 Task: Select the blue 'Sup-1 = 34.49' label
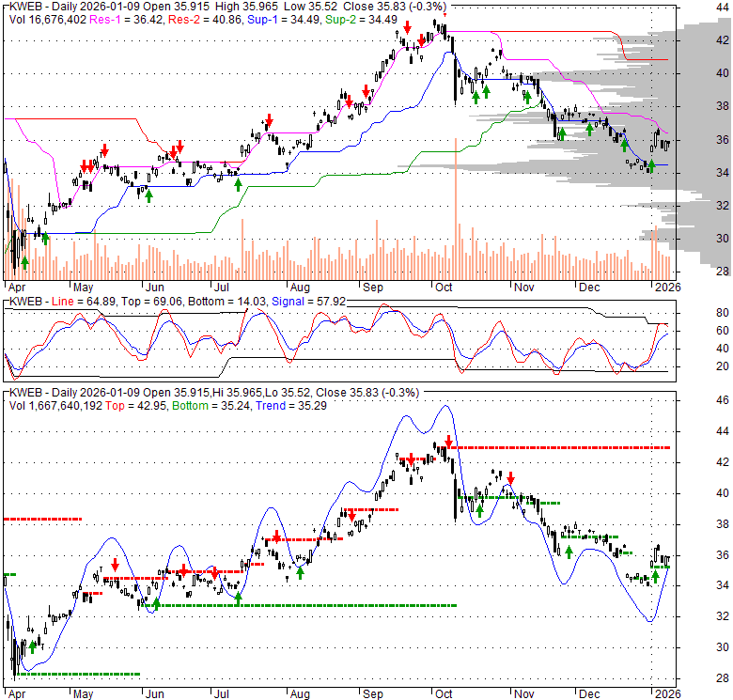coord(284,20)
